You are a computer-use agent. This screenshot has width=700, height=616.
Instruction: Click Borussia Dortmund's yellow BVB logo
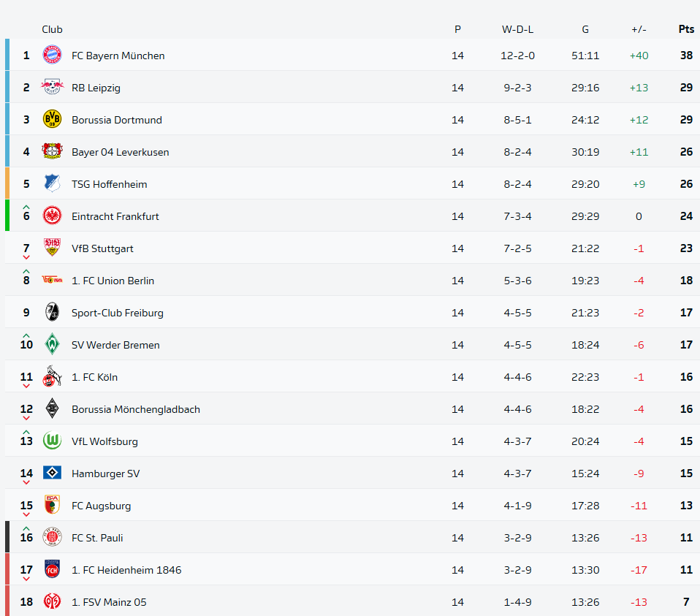pos(52,120)
